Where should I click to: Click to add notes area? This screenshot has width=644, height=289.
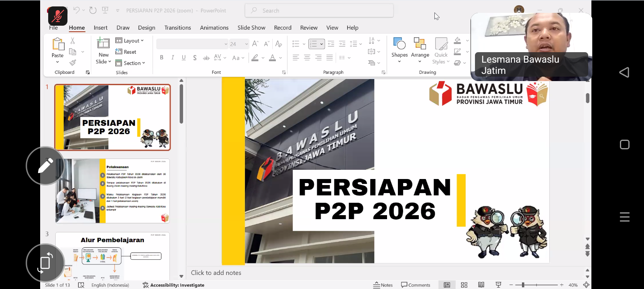point(216,273)
